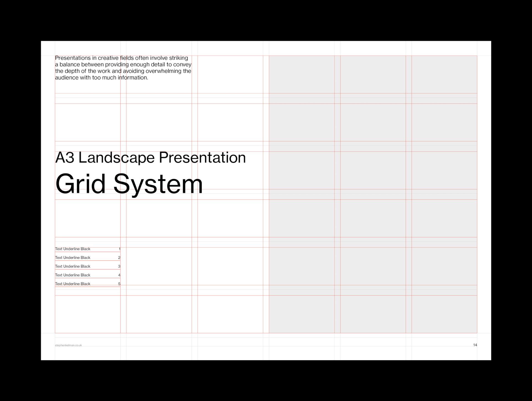Click the second 'Text Underline Black' row
This screenshot has width=532, height=401.
pos(73,258)
